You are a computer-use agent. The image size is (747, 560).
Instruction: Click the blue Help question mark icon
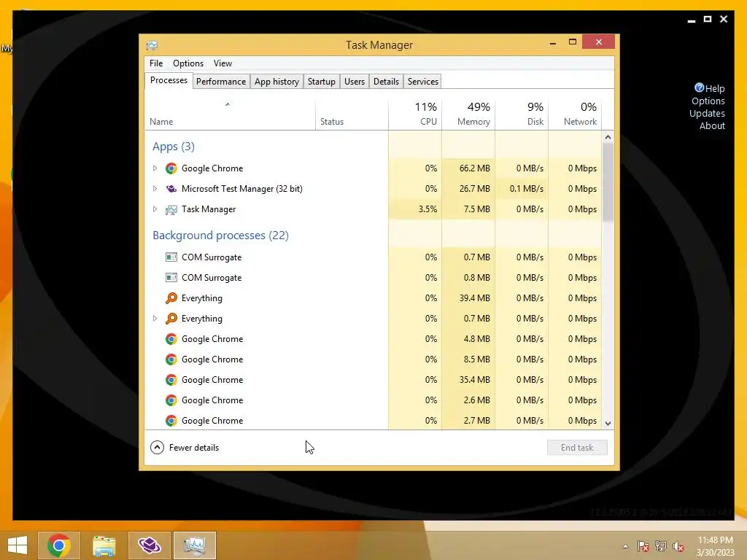[699, 87]
